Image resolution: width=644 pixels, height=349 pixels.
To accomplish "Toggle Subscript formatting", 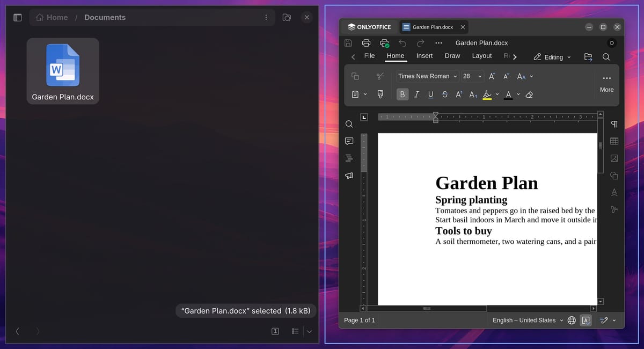I will pyautogui.click(x=473, y=94).
